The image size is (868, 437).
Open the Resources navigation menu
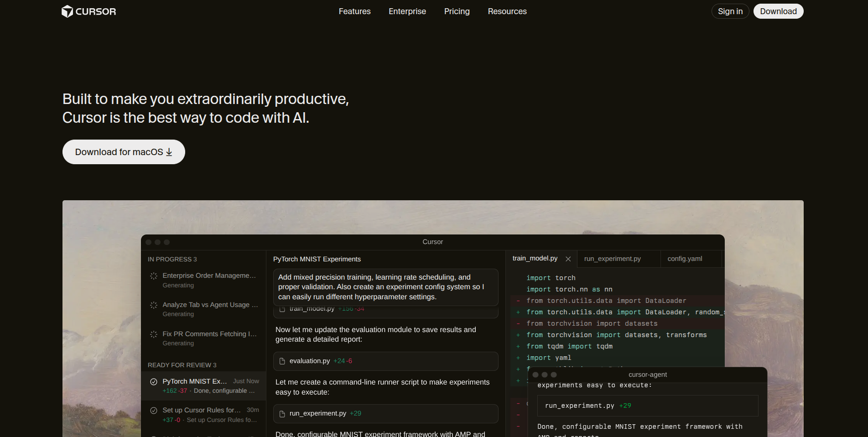pyautogui.click(x=507, y=11)
